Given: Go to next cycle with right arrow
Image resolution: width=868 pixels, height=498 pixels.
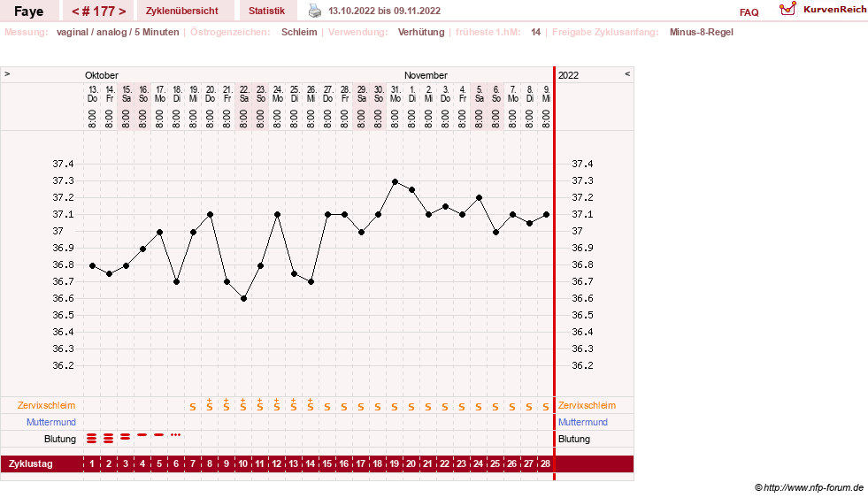Looking at the screenshot, I should [x=122, y=11].
